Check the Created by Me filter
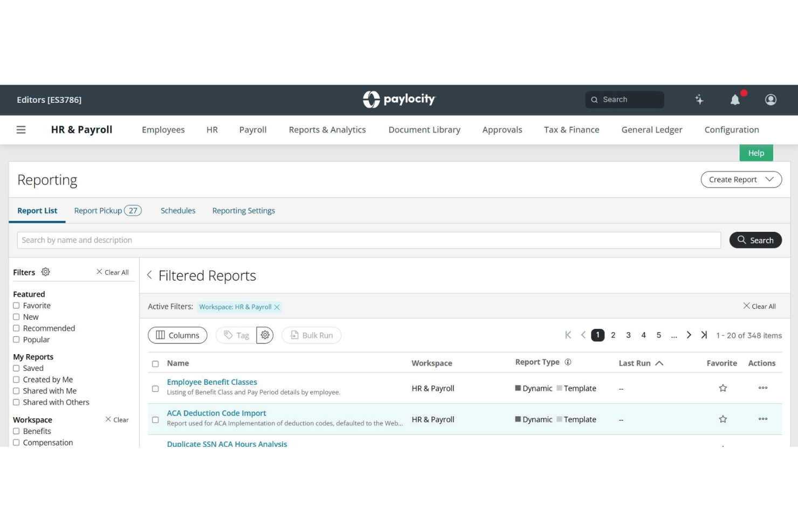This screenshot has width=798, height=532. pyautogui.click(x=16, y=379)
